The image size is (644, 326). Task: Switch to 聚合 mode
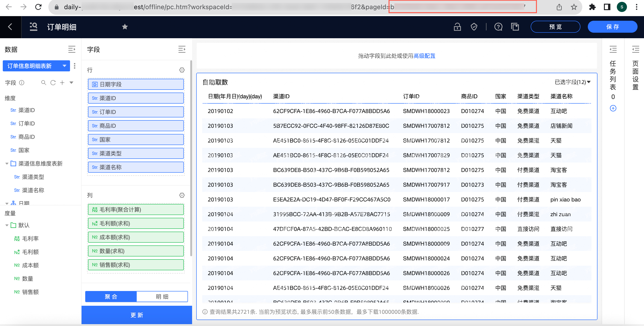tap(111, 297)
